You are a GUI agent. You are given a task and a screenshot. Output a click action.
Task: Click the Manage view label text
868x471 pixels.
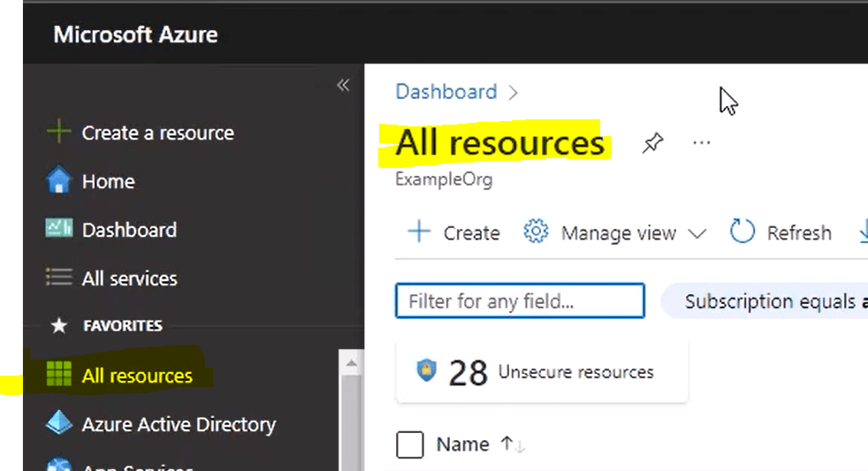tap(619, 233)
